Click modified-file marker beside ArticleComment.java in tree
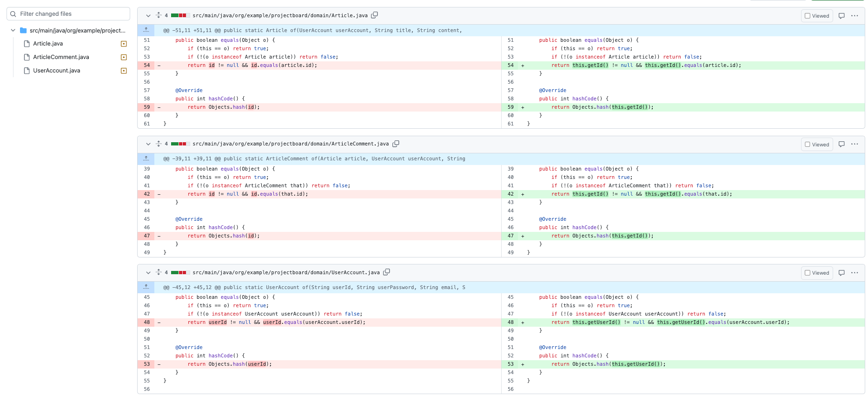The width and height of the screenshot is (868, 402). click(x=124, y=57)
